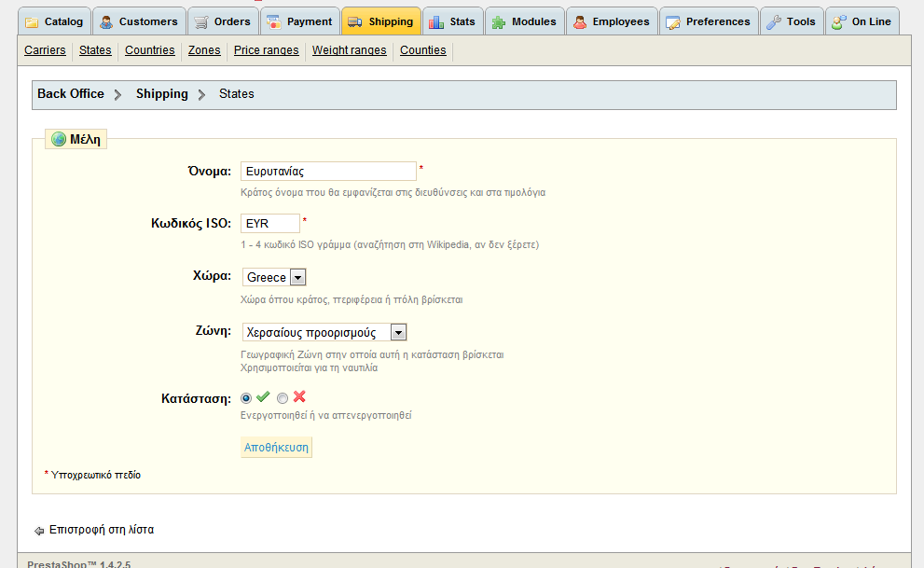Viewport: 924px width, 568px height.
Task: Click the globe icon beside Μέλη
Action: pos(59,139)
